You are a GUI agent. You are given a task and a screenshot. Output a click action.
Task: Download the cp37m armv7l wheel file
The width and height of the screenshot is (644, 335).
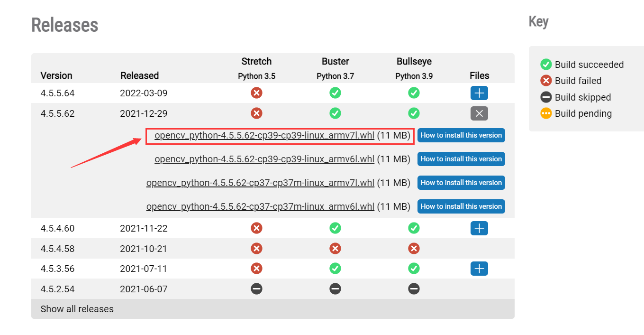coord(260,183)
